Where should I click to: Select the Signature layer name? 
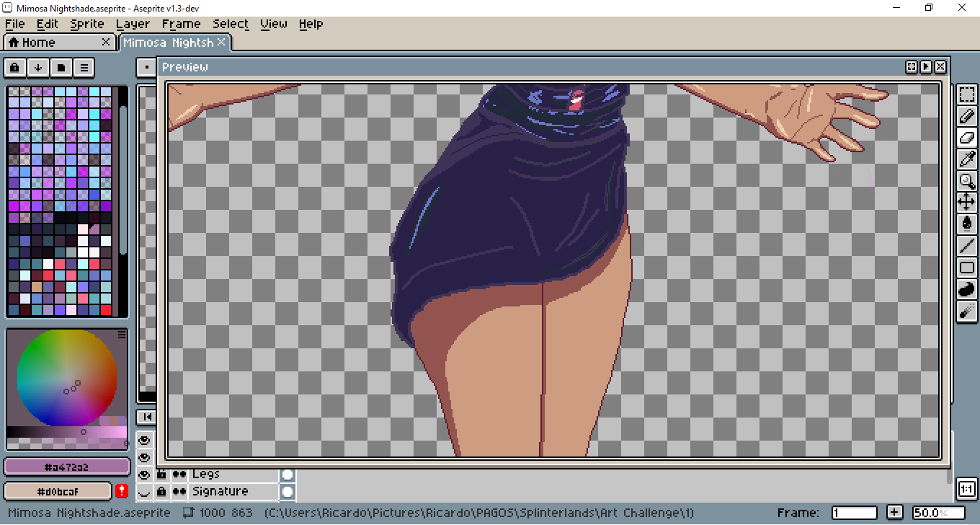220,492
